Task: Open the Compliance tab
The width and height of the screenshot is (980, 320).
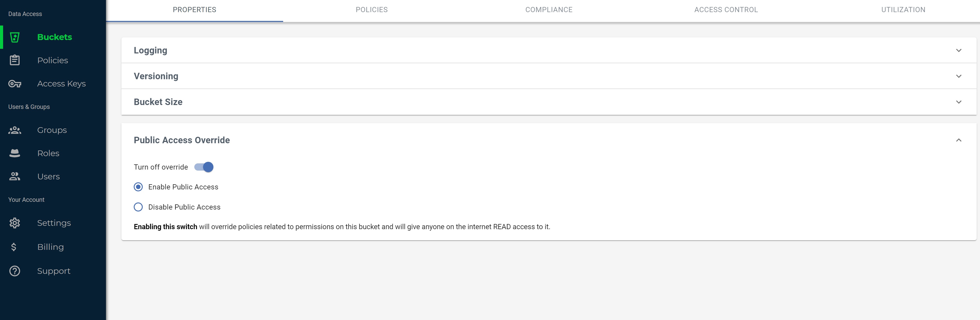Action: (x=549, y=10)
